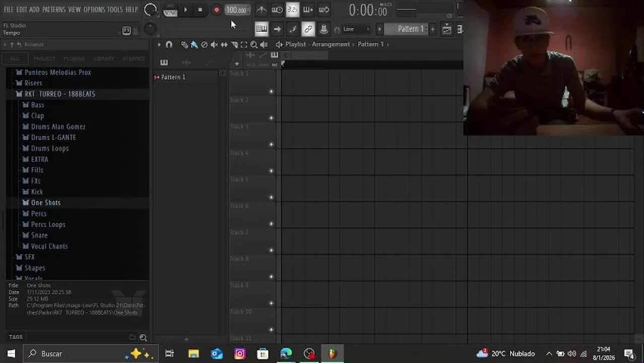Click the stamp icon in toolbar
The width and height of the screenshot is (644, 363).
324,29
